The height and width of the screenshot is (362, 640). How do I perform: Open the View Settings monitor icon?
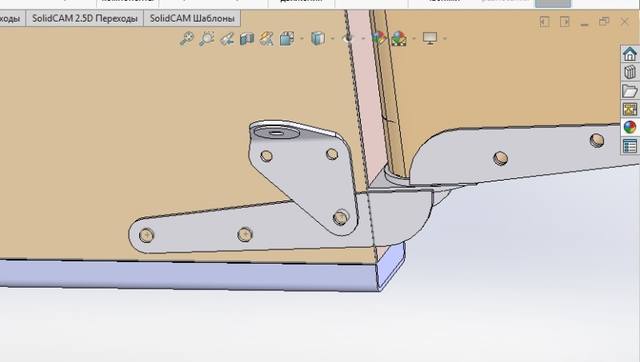tap(430, 38)
